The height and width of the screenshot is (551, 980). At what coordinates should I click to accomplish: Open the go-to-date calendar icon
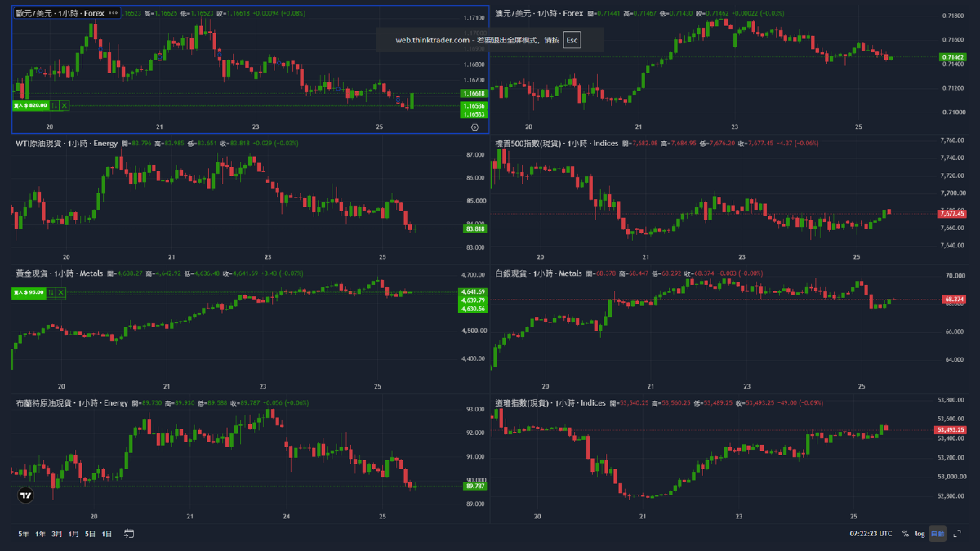click(129, 534)
